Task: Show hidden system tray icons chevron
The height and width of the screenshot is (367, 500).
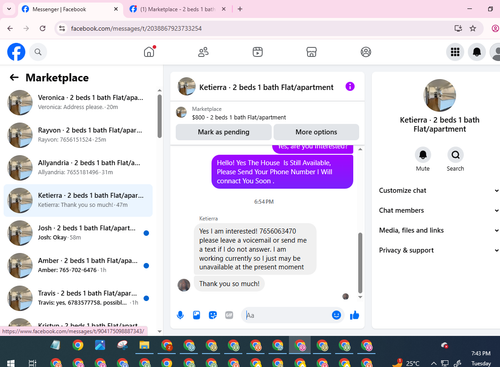Action: 434,363
